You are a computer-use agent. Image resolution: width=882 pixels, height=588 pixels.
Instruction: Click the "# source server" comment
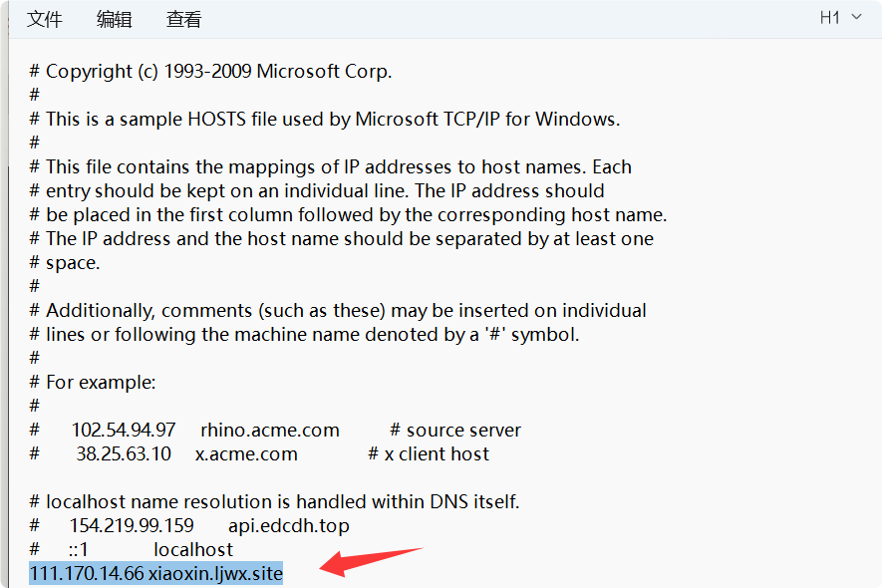[455, 431]
